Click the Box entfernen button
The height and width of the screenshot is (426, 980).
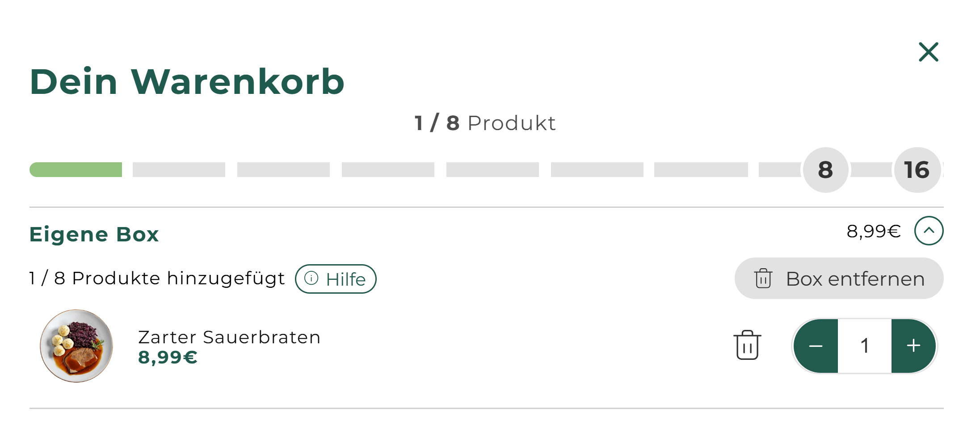click(839, 278)
